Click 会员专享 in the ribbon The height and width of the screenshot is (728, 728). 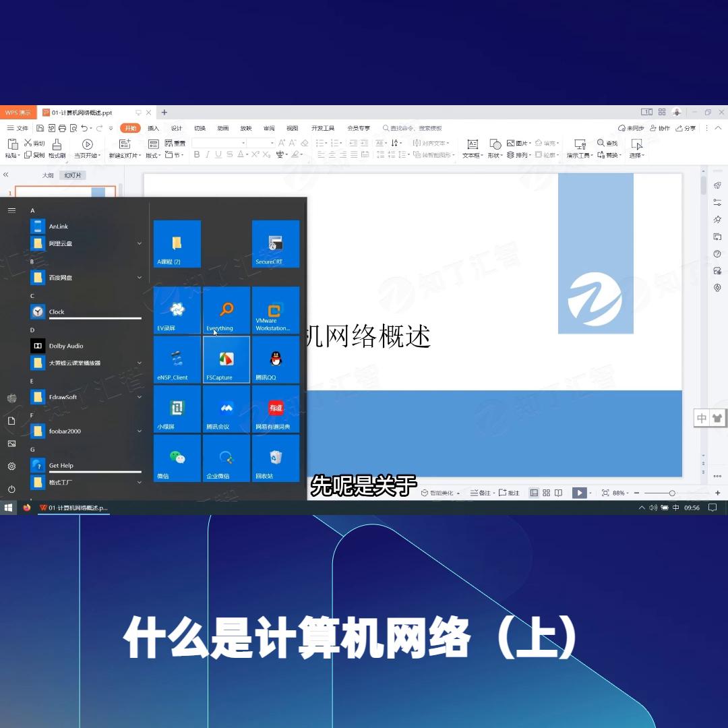357,127
